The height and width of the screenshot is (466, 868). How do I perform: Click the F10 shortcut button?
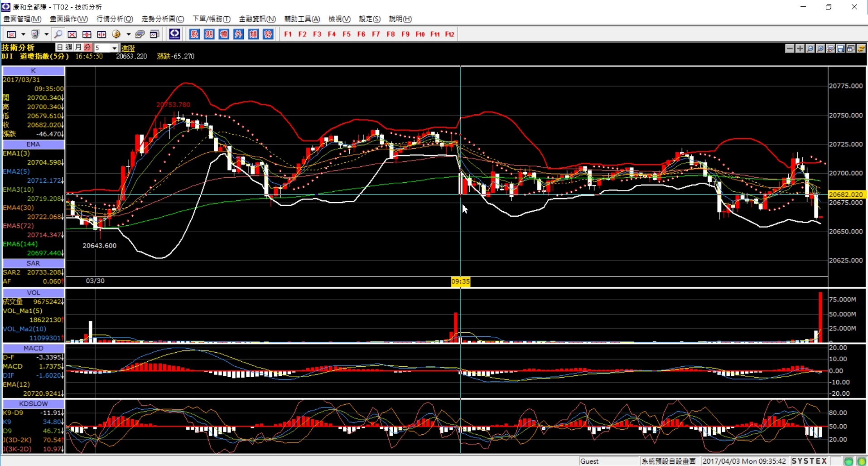(x=420, y=34)
